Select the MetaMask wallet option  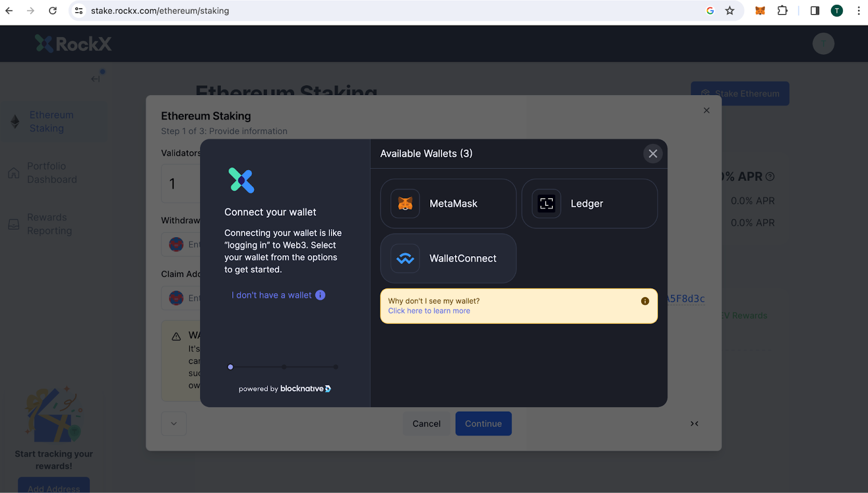448,204
